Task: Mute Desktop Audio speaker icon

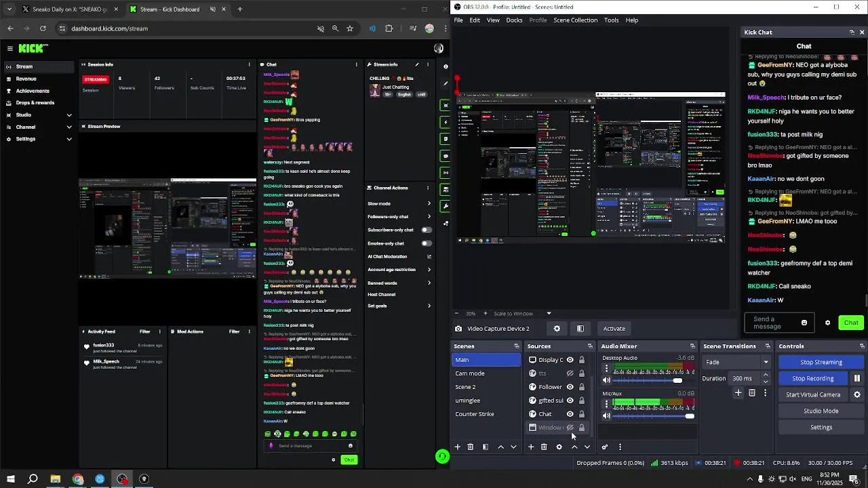Action: pyautogui.click(x=606, y=380)
